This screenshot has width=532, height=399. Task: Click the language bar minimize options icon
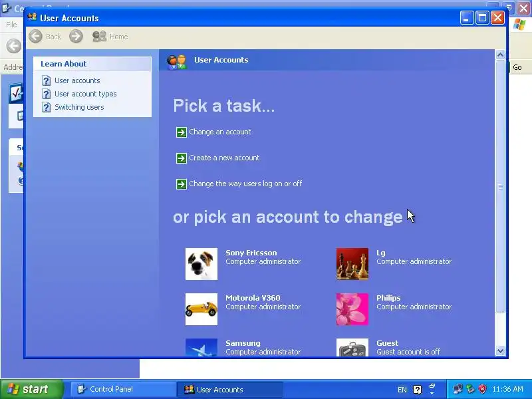pos(432,386)
